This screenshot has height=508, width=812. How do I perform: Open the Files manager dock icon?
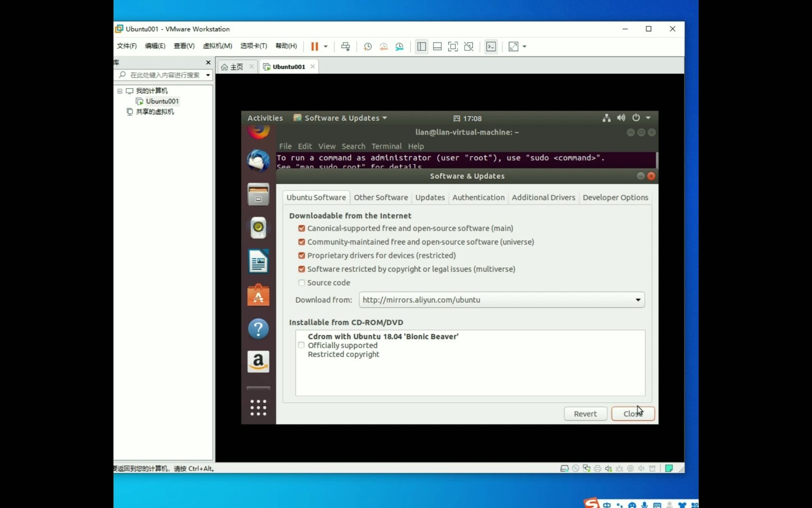[x=258, y=194]
